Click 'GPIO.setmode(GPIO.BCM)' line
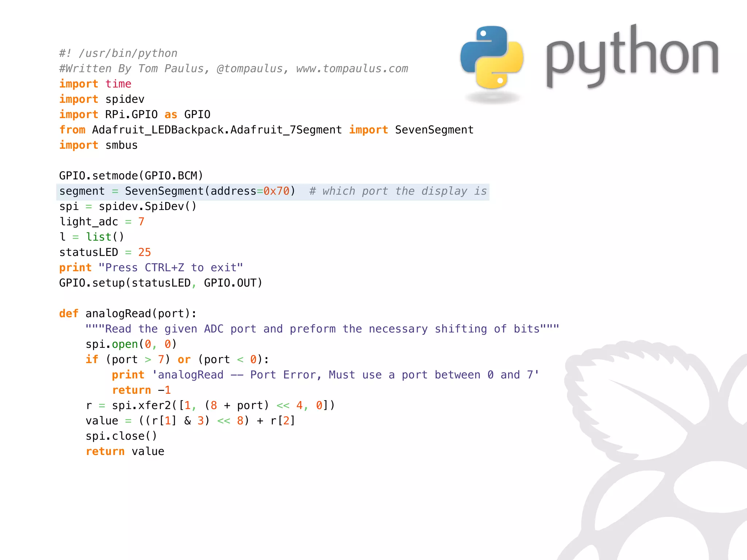Image resolution: width=747 pixels, height=560 pixels. coord(131,176)
